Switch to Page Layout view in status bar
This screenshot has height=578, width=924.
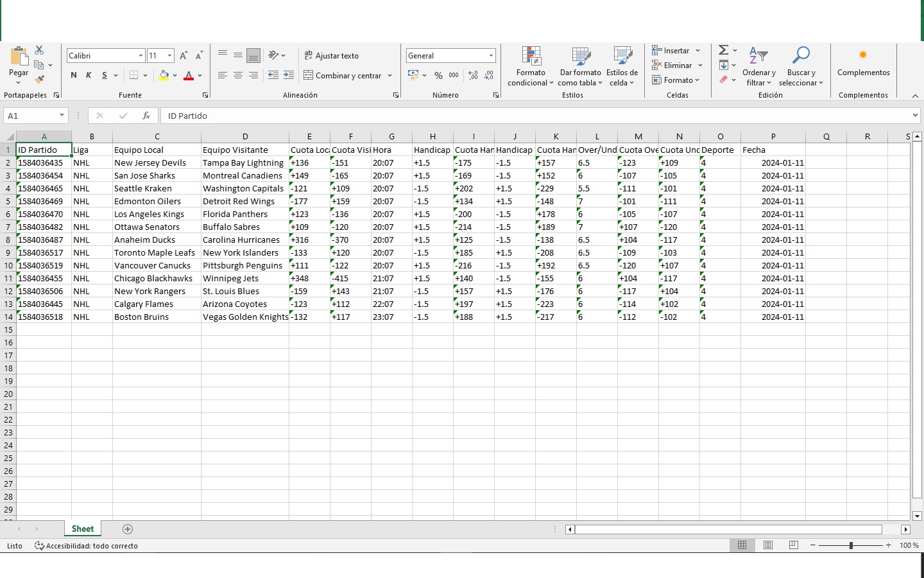[768, 545]
